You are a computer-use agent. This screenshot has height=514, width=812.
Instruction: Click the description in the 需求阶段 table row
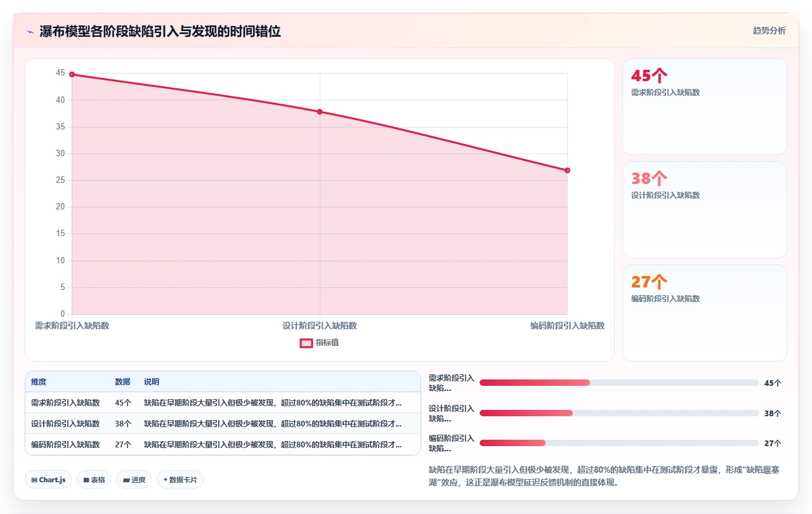click(273, 403)
